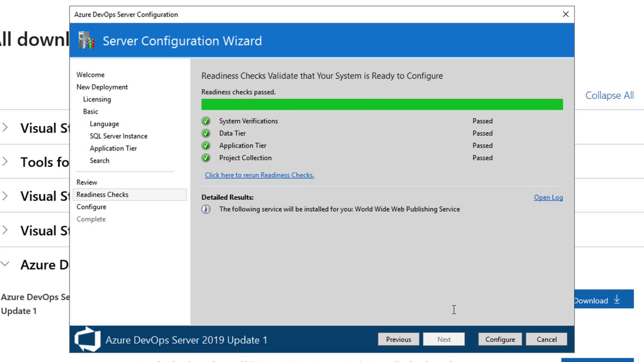This screenshot has height=362, width=644.
Task: Select SQL Server Instance step in sidebar
Action: (118, 136)
